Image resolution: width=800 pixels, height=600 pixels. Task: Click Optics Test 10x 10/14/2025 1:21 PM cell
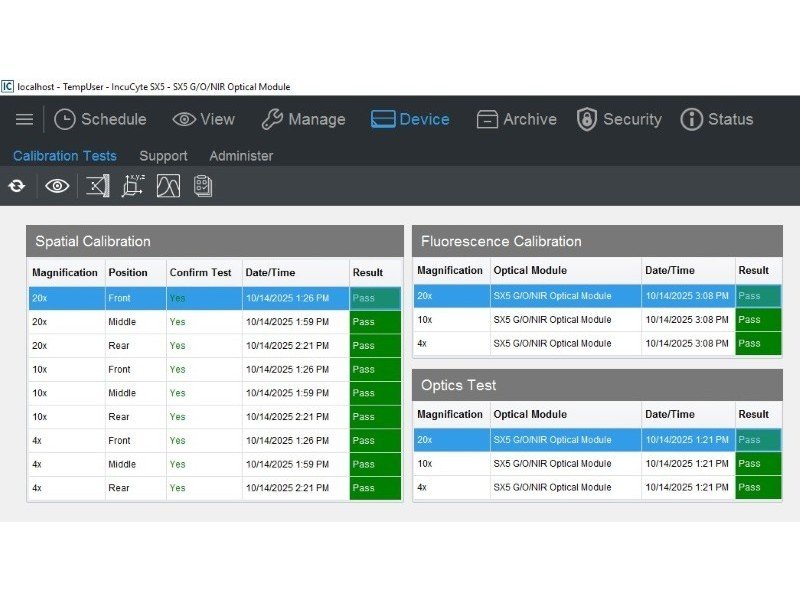point(687,464)
